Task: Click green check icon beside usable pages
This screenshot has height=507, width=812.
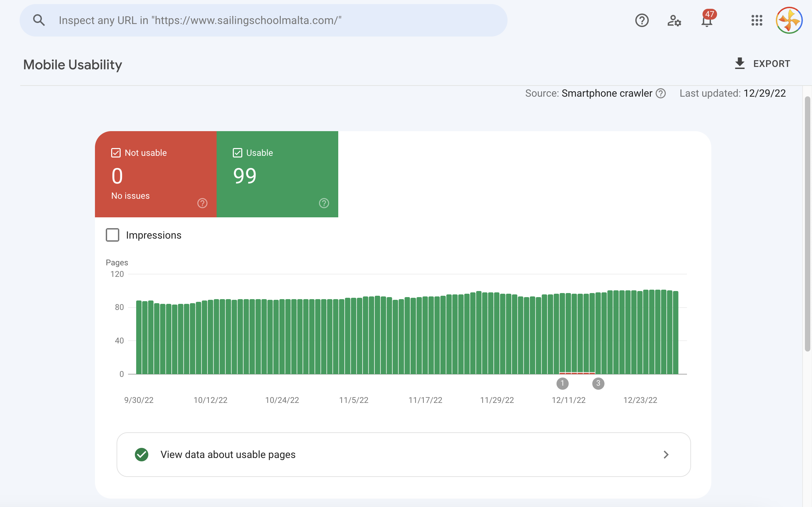Action: point(142,455)
